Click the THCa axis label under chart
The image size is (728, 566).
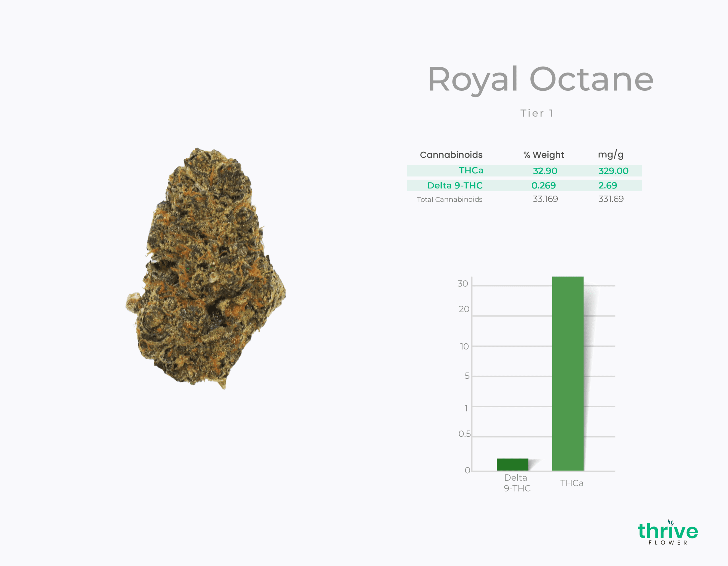(572, 483)
